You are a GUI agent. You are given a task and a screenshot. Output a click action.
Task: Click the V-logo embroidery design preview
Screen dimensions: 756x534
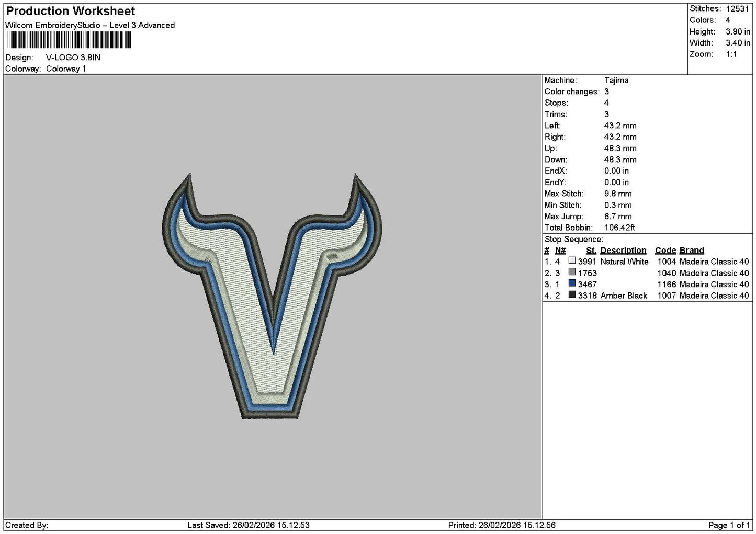[x=272, y=296]
